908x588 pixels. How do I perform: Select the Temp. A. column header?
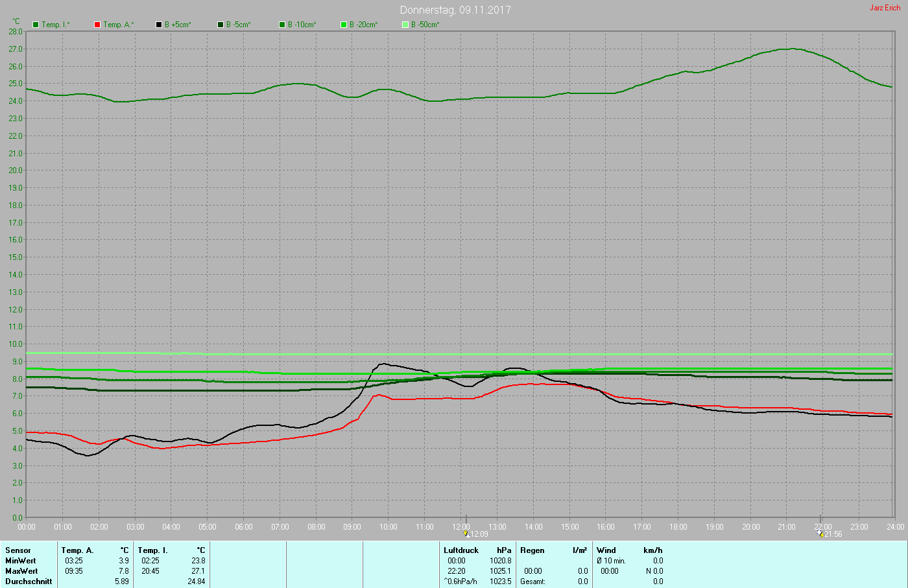(x=77, y=550)
